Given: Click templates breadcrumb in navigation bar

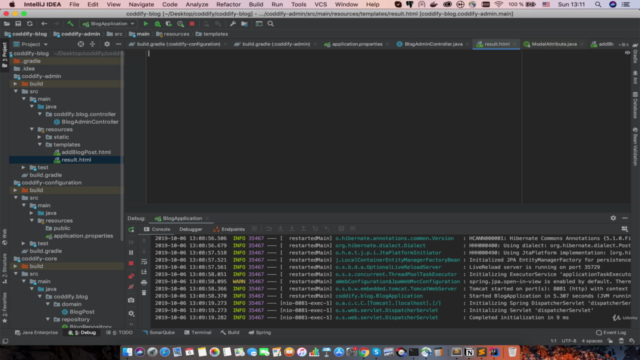Looking at the screenshot, I should pos(211,34).
